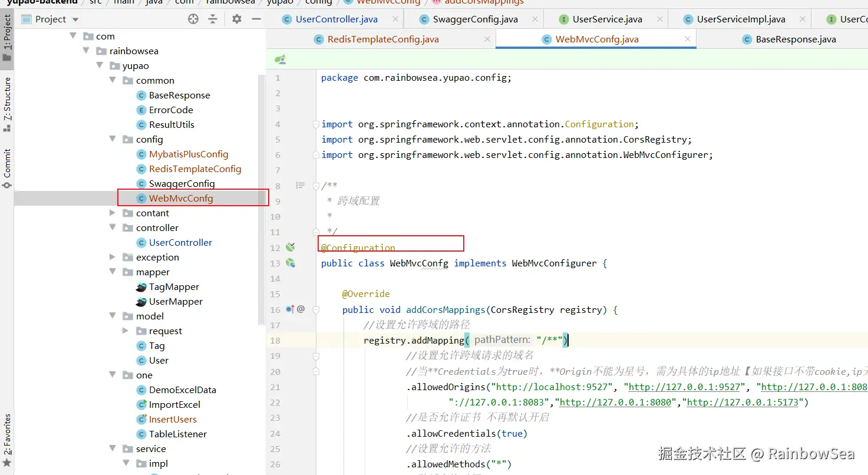
Task: Collapse the service package
Action: tap(113, 448)
